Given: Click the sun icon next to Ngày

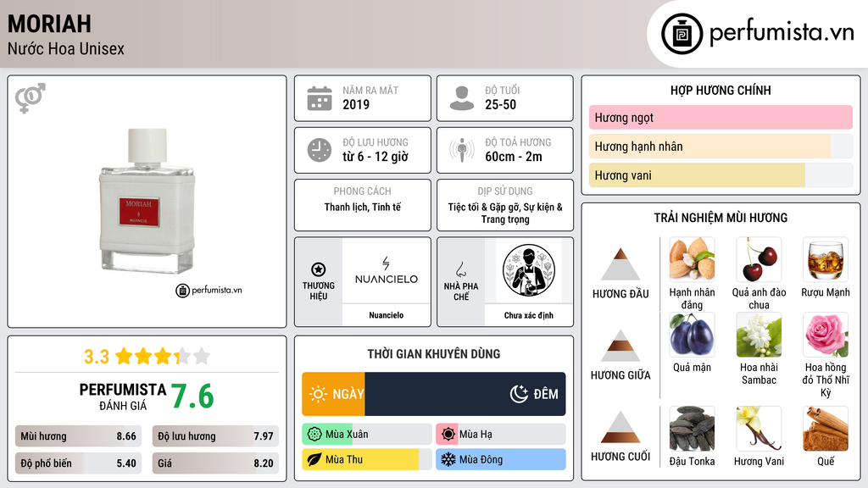Looking at the screenshot, I should pos(319,394).
